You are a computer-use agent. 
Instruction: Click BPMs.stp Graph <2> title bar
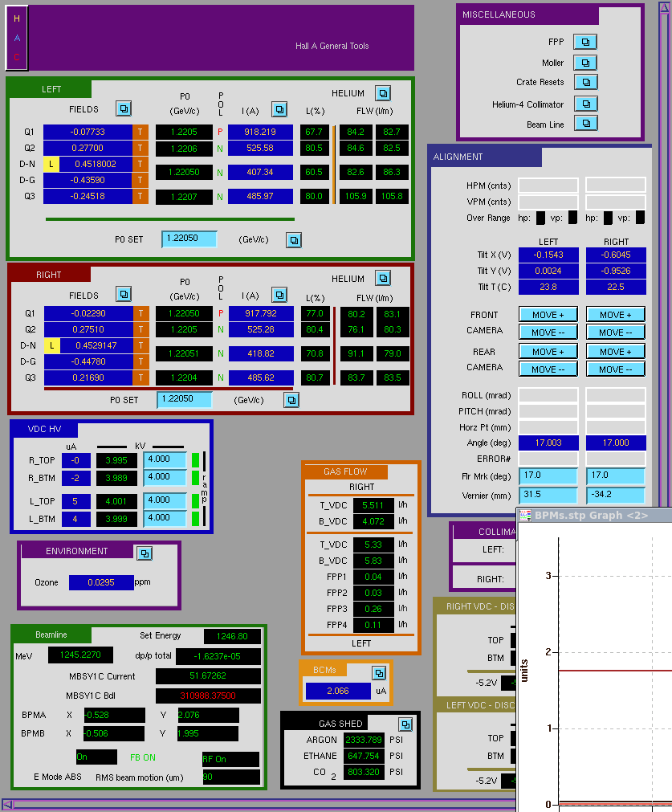click(596, 516)
